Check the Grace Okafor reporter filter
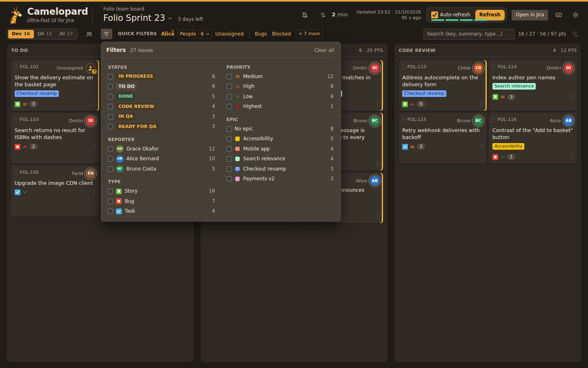Viewport: 588px width, 368px height. coord(110,149)
